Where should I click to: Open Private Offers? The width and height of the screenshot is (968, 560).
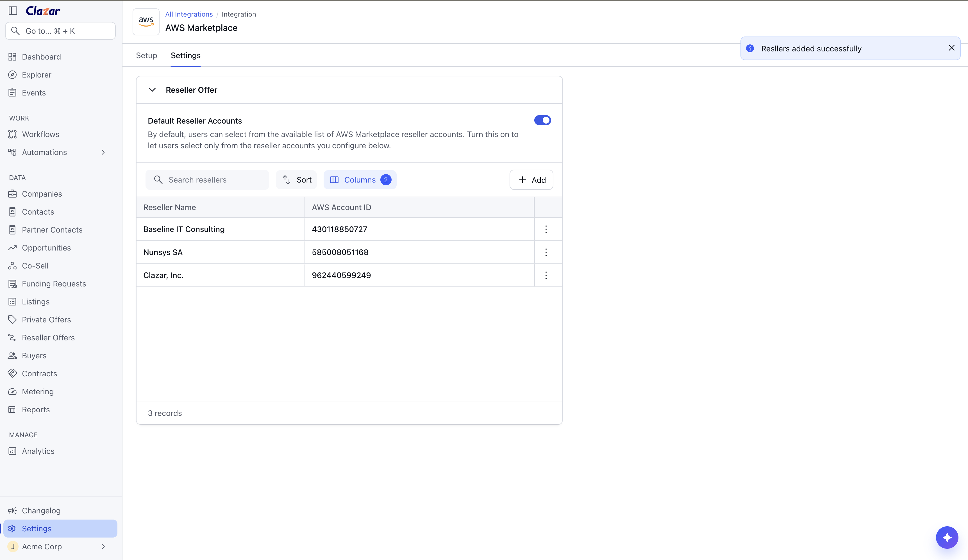click(46, 320)
